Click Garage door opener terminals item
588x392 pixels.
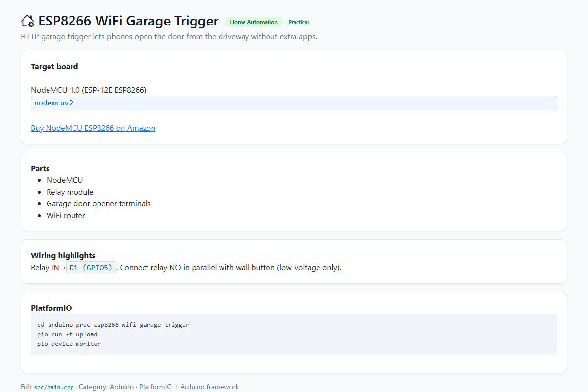[x=98, y=204]
